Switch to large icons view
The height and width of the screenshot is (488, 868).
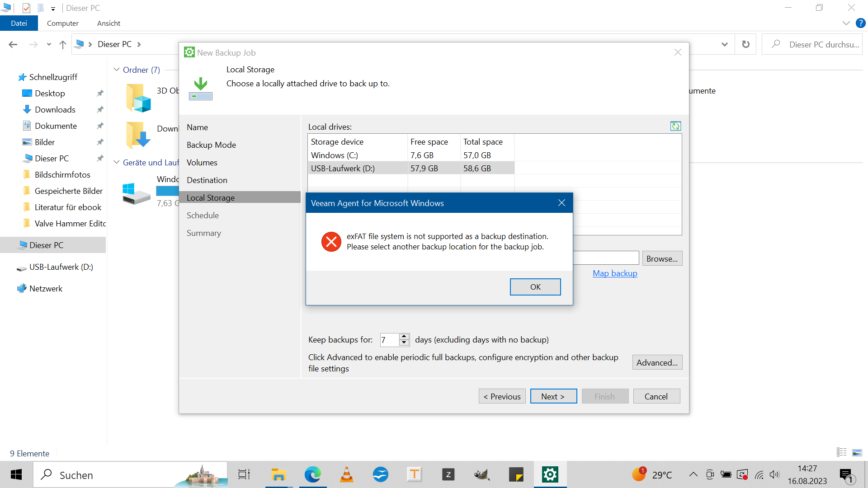point(857,452)
